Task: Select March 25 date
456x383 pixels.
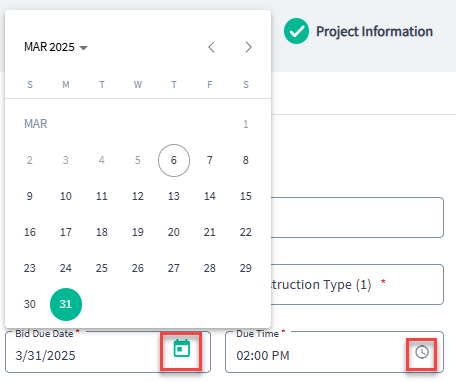Action: [102, 268]
